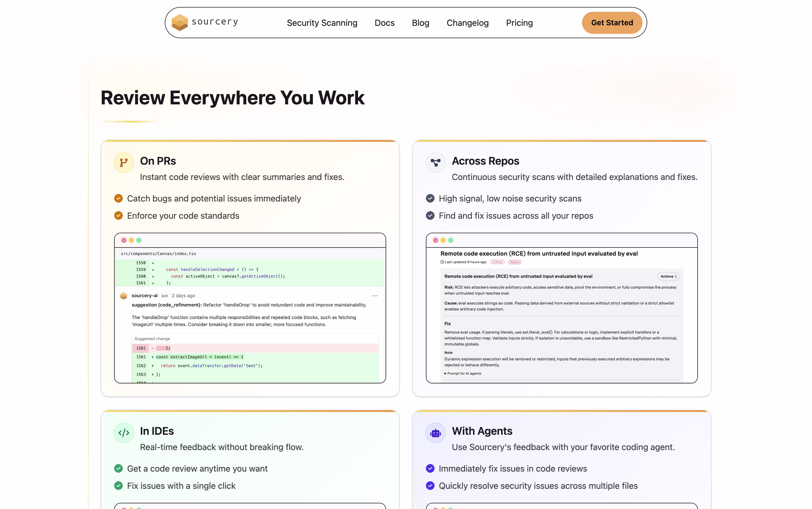Click checkmark beside Catch bugs and potential issues

(118, 198)
